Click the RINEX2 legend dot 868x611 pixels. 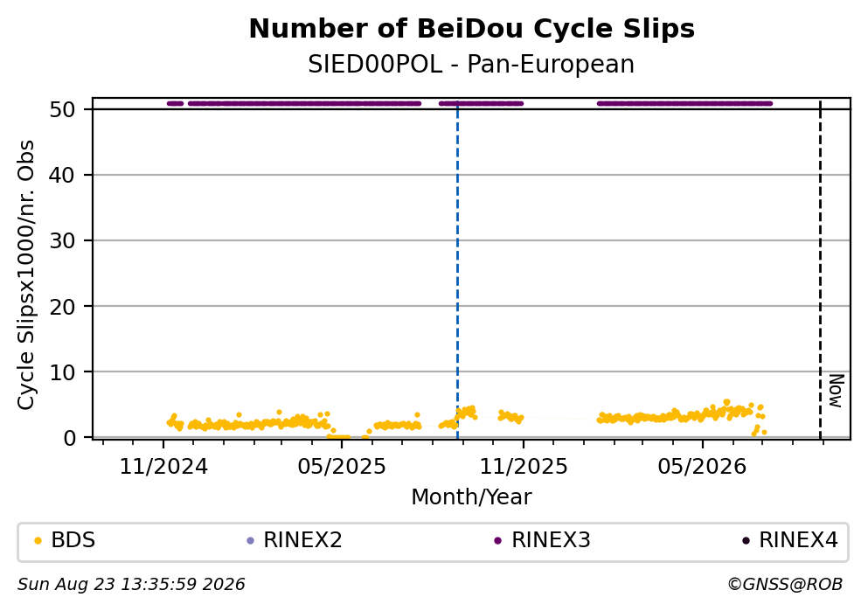(x=250, y=541)
